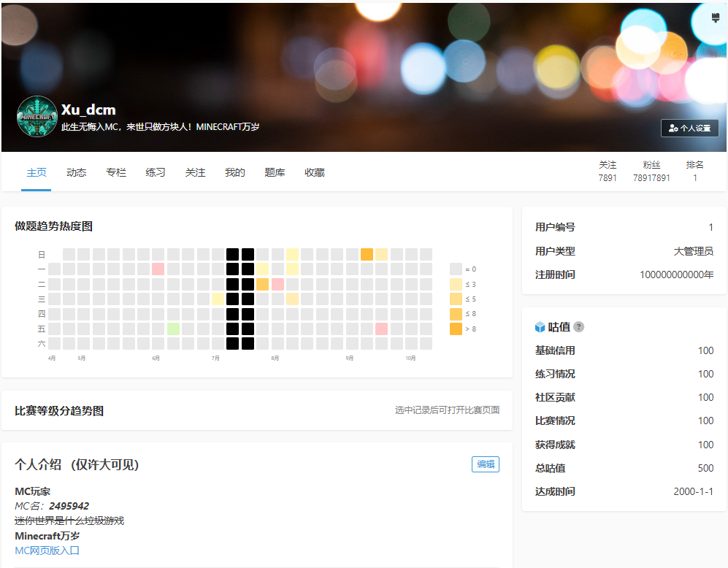Open the MC网页版入口 link
Viewport: 728px width, 568px height.
[x=47, y=550]
